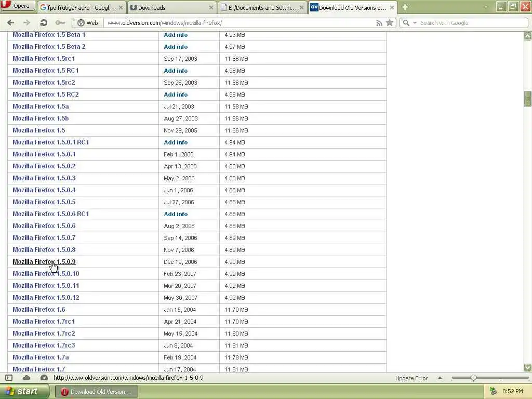Toggle the panel icon in status bar
The width and height of the screenshot is (532, 399).
tap(9, 378)
